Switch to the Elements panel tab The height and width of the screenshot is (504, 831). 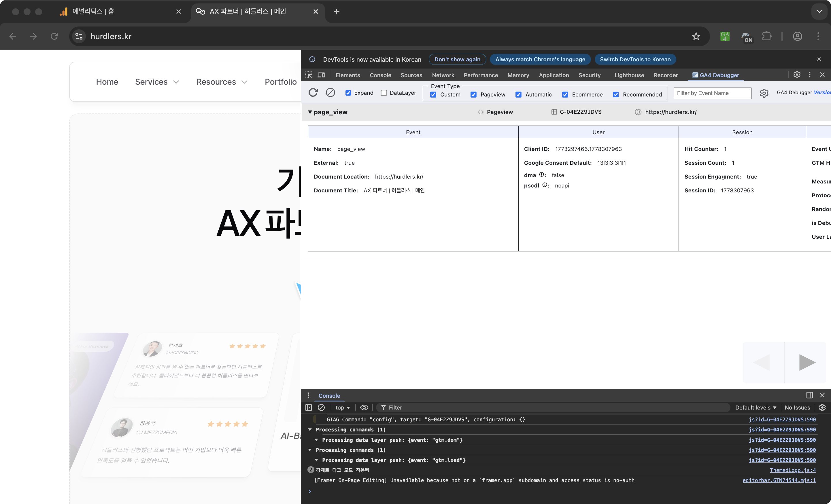click(x=348, y=75)
